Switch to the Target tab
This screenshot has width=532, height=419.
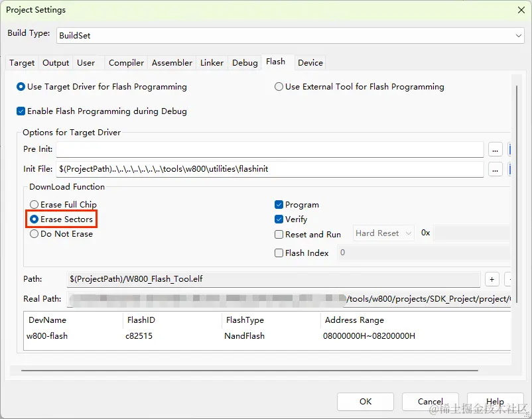[x=22, y=63]
